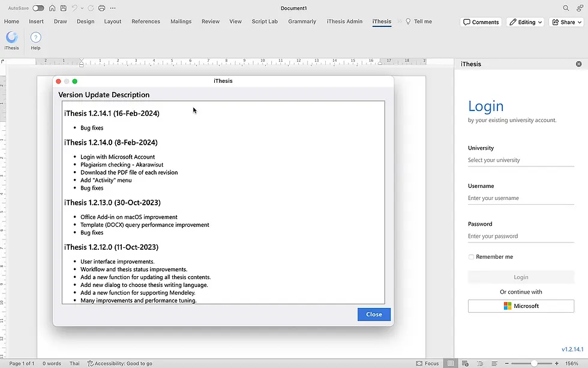Open the Mailings tab

[x=181, y=22]
